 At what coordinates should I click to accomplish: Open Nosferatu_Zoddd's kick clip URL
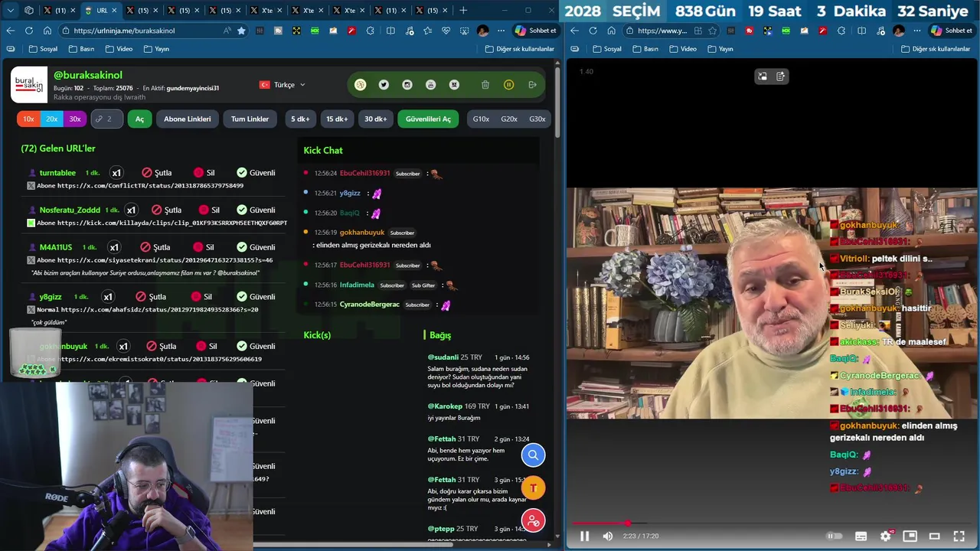click(x=172, y=223)
